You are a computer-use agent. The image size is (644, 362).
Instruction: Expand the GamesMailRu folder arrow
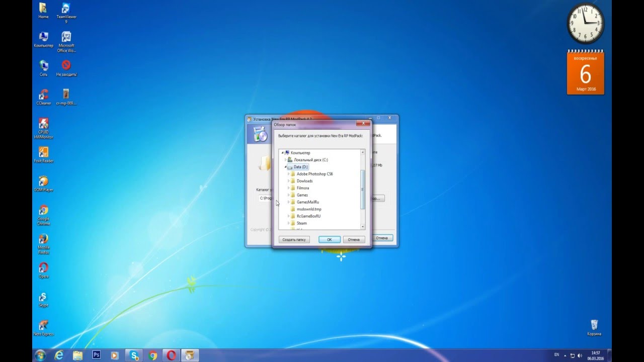pyautogui.click(x=289, y=202)
